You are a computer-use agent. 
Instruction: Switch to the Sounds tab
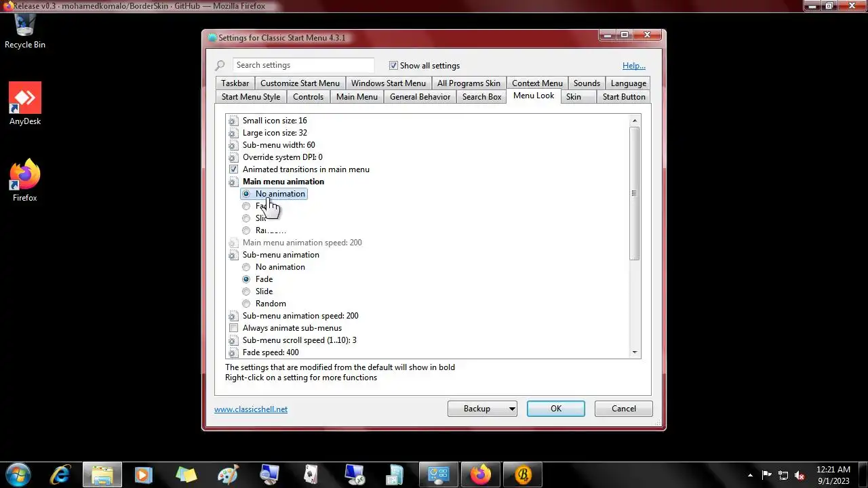click(587, 83)
